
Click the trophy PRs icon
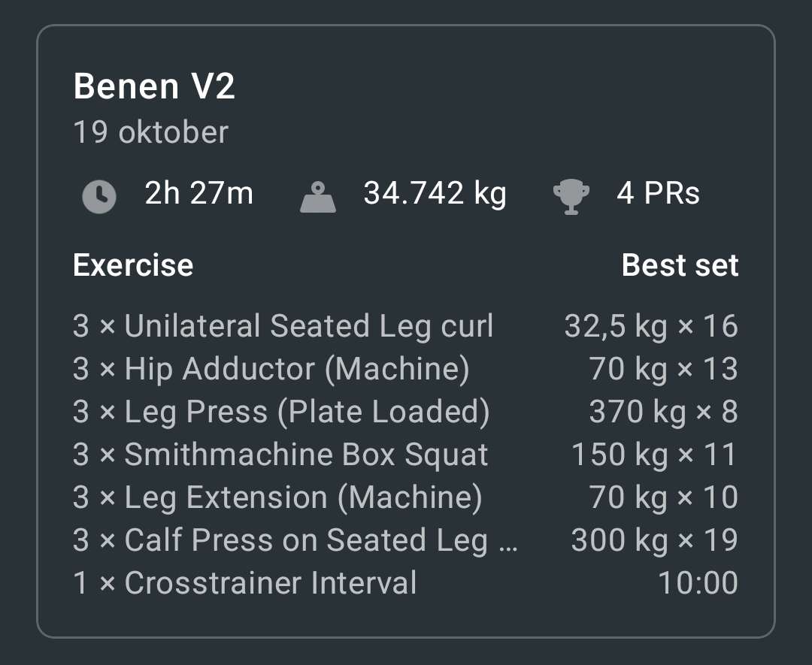click(571, 193)
